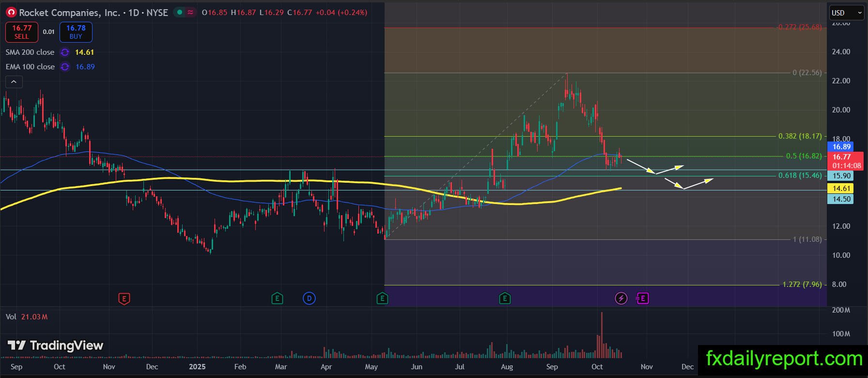This screenshot has width=868, height=378.
Task: Click the Vol 21.03M volume label
Action: 27,317
